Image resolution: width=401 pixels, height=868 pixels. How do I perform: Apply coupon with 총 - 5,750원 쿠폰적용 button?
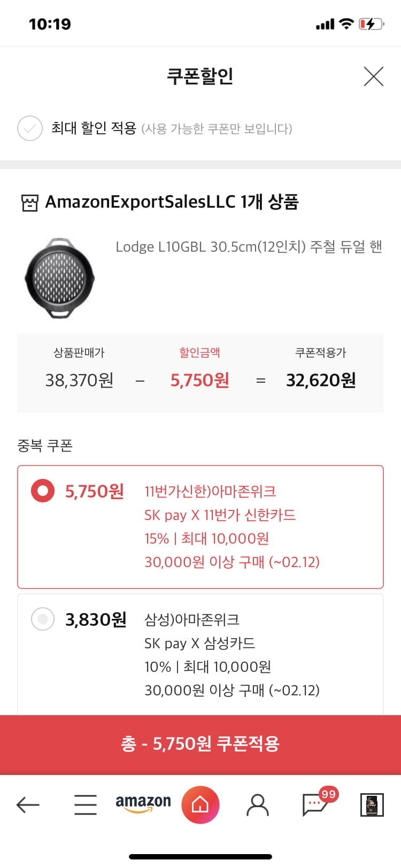pyautogui.click(x=200, y=745)
